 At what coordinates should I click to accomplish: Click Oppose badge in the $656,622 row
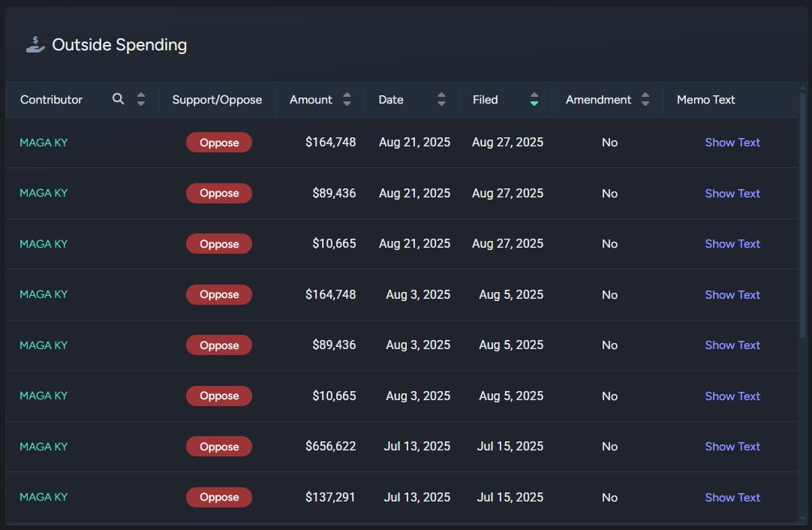(x=219, y=447)
